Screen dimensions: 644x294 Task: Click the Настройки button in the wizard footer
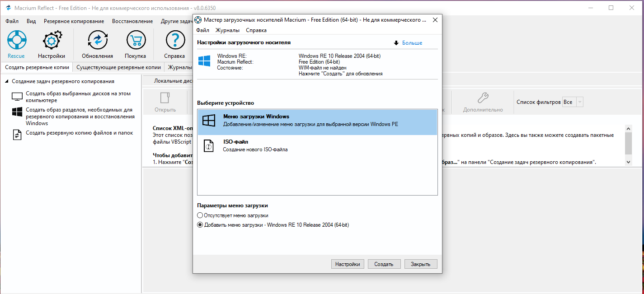coord(348,264)
